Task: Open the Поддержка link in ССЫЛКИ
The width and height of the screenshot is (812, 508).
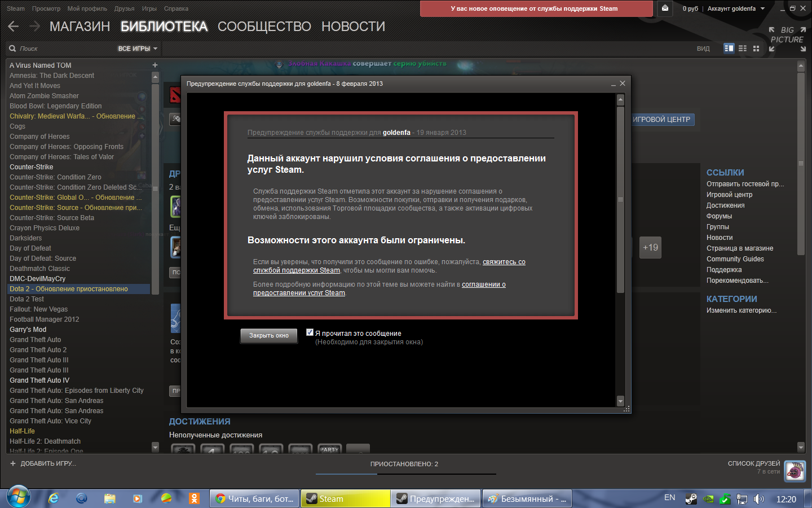Action: point(724,270)
